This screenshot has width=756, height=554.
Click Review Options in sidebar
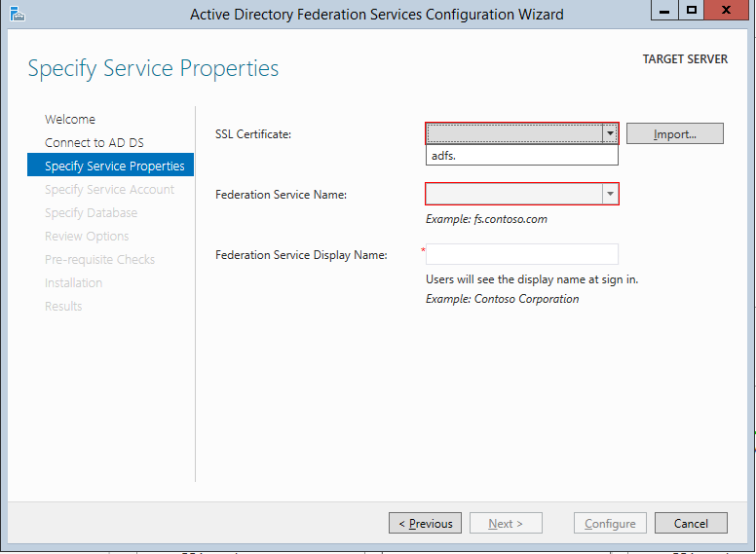(87, 237)
